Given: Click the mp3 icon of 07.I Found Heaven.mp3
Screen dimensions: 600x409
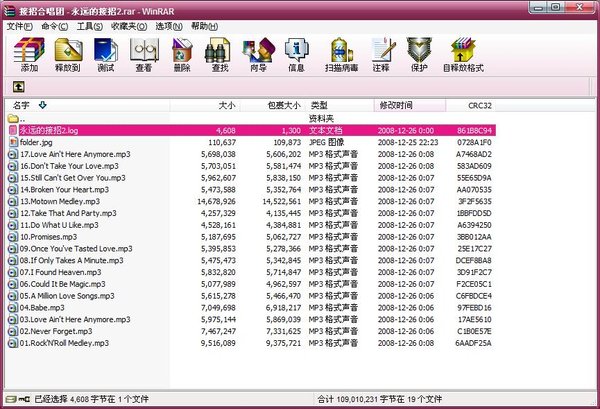Looking at the screenshot, I should tap(13, 272).
